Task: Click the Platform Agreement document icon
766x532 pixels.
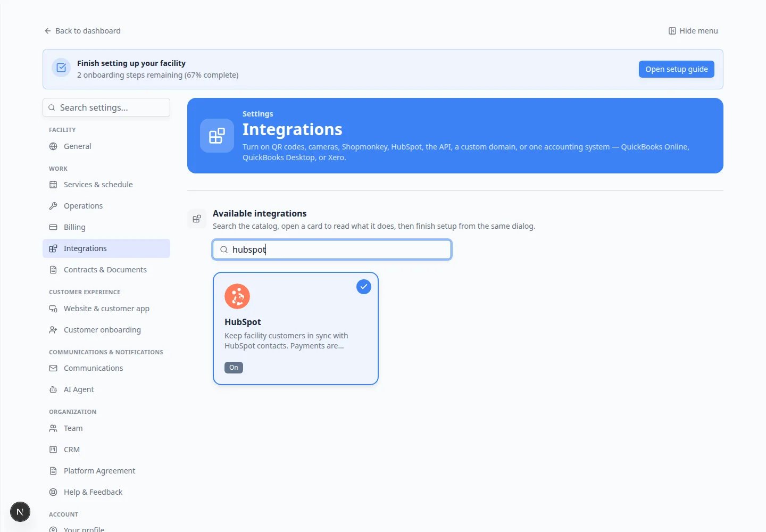Action: click(53, 471)
